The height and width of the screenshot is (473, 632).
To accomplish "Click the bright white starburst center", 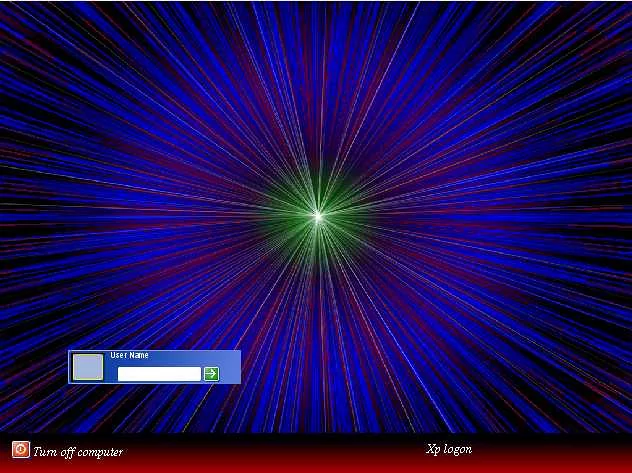I will click(x=318, y=215).
